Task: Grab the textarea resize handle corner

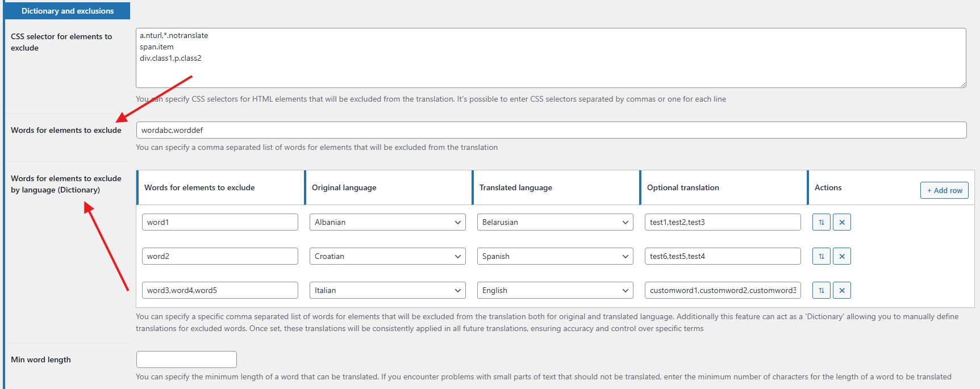Action: (963, 85)
